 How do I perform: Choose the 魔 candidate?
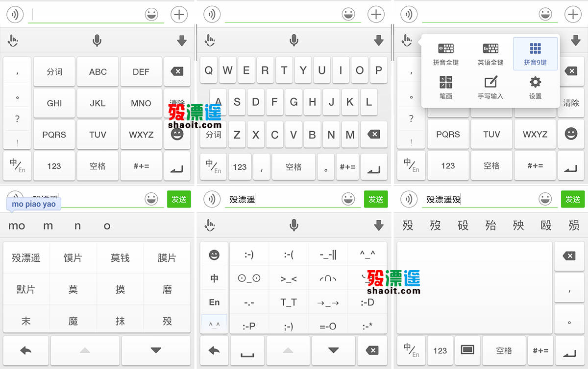[x=73, y=321]
